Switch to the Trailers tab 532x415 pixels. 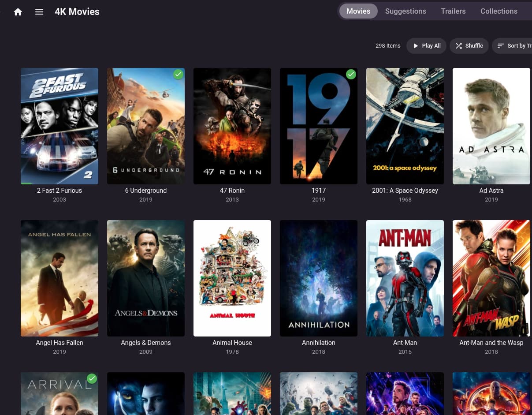(453, 11)
